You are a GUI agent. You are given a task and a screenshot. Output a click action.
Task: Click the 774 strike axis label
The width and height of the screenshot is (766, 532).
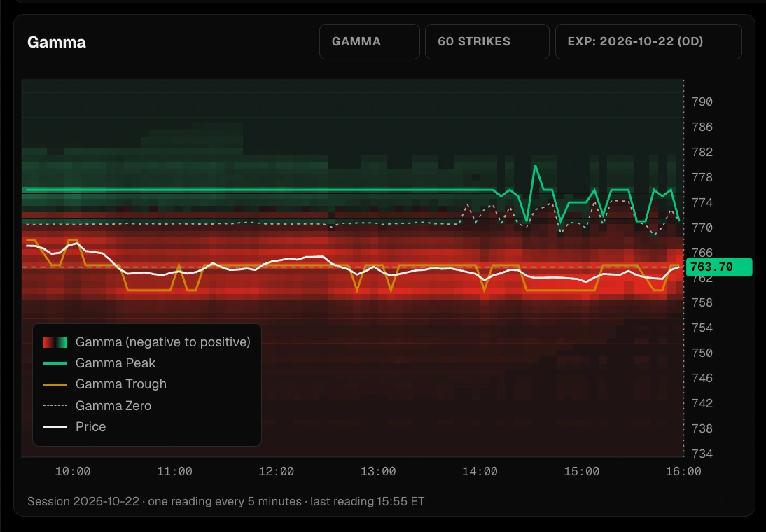702,202
